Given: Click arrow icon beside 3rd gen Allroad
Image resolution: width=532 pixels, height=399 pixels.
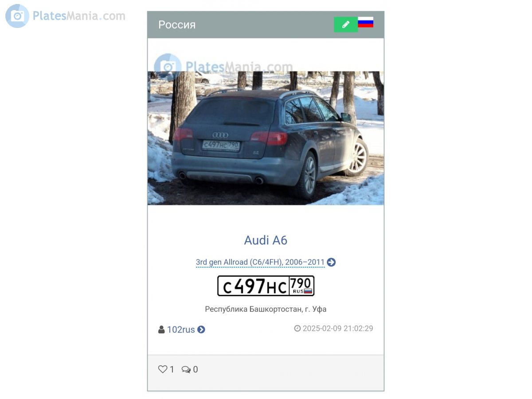Looking at the screenshot, I should 331,262.
